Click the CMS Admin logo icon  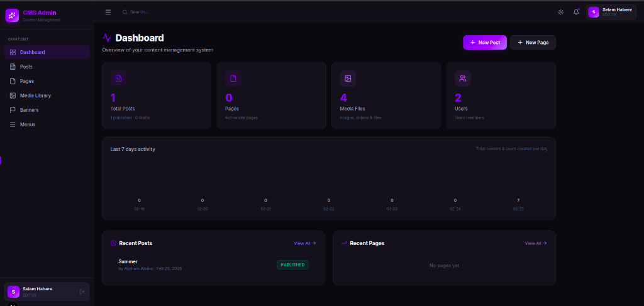(x=12, y=16)
